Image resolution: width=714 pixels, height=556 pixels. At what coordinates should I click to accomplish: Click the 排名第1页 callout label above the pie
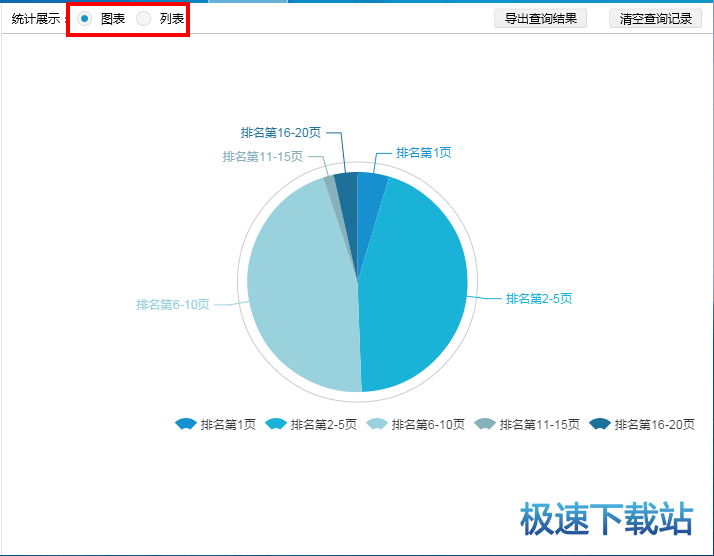pos(423,153)
